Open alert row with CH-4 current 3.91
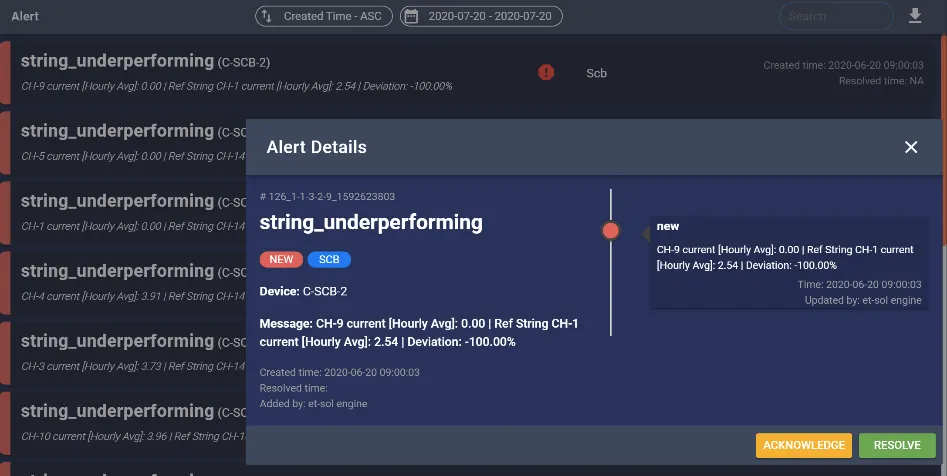Image resolution: width=947 pixels, height=476 pixels. point(124,284)
